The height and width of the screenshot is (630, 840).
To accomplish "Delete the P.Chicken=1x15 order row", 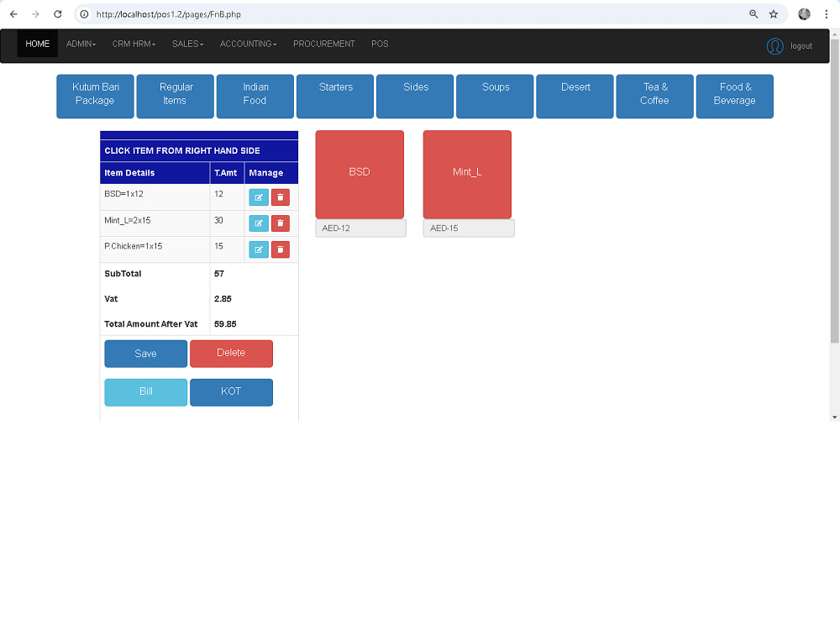I will click(281, 249).
